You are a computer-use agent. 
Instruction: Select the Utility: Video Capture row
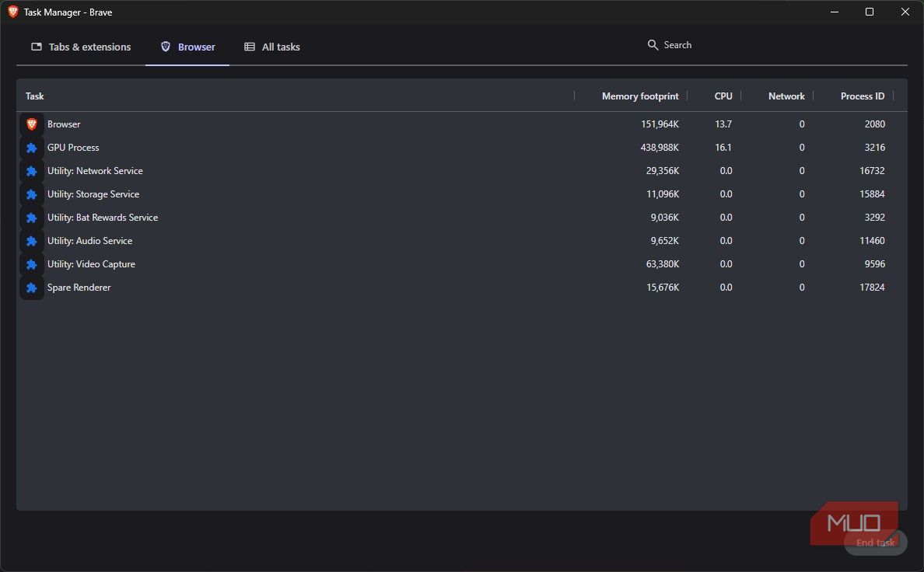coord(462,264)
